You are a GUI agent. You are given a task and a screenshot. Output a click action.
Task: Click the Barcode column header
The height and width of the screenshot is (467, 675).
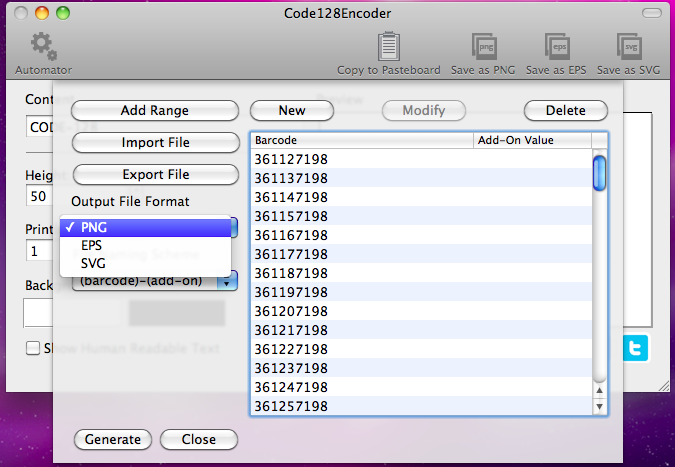pyautogui.click(x=362, y=140)
